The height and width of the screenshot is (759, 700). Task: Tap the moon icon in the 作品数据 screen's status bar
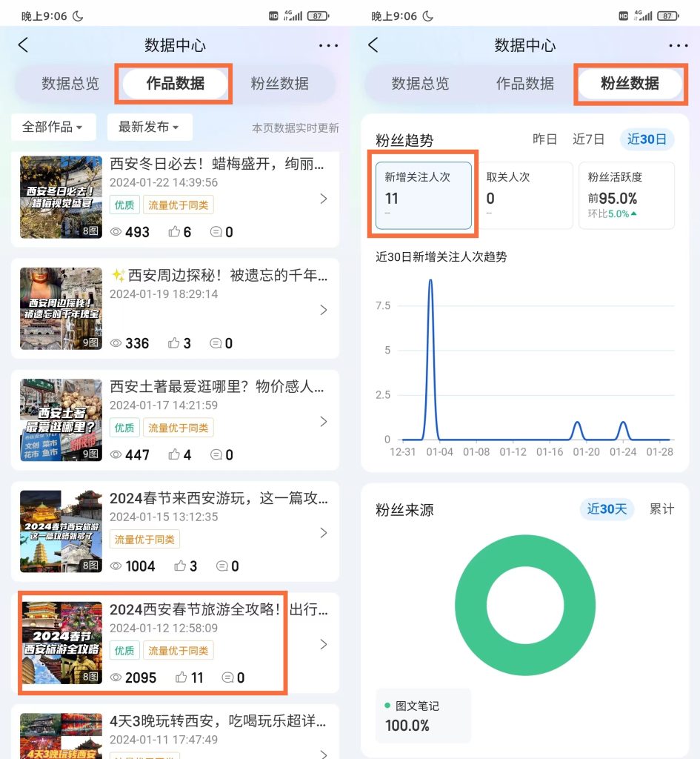77,16
